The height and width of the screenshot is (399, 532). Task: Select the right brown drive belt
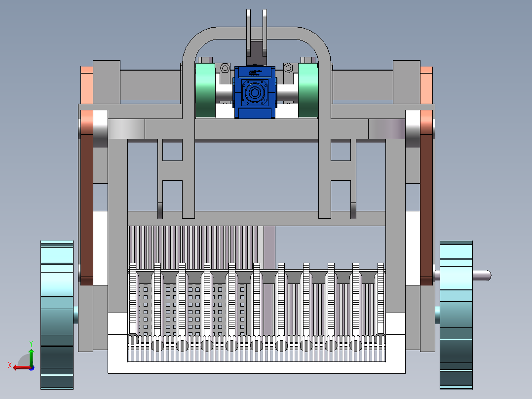(x=426, y=209)
